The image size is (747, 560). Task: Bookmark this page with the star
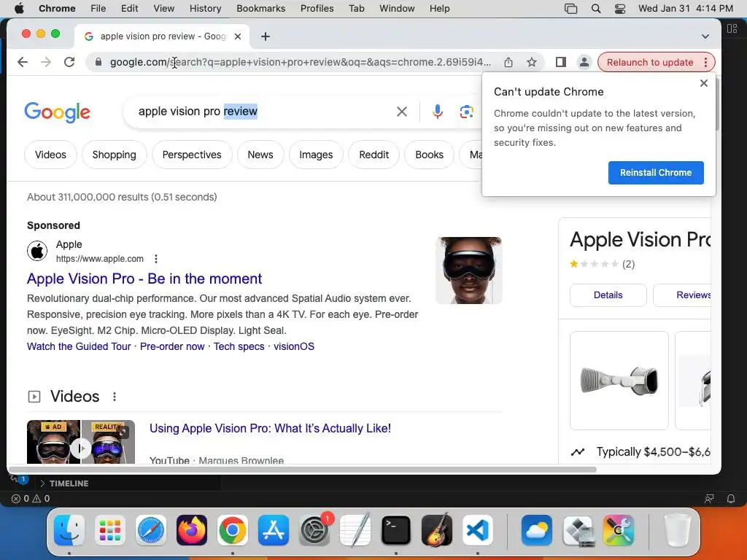[532, 62]
